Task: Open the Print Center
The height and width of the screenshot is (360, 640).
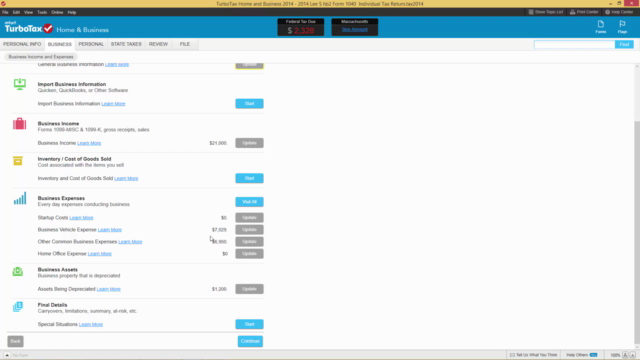Action: 584,12
